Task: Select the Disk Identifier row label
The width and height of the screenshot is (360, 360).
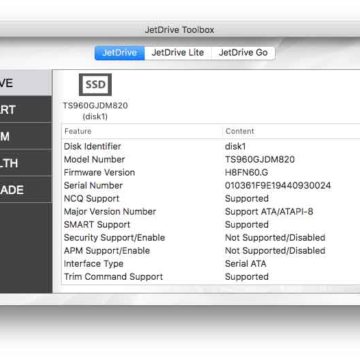Action: pos(92,146)
